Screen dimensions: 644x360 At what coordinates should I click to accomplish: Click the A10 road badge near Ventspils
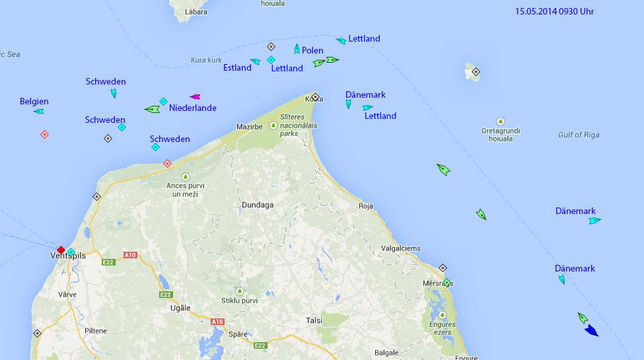click(129, 254)
